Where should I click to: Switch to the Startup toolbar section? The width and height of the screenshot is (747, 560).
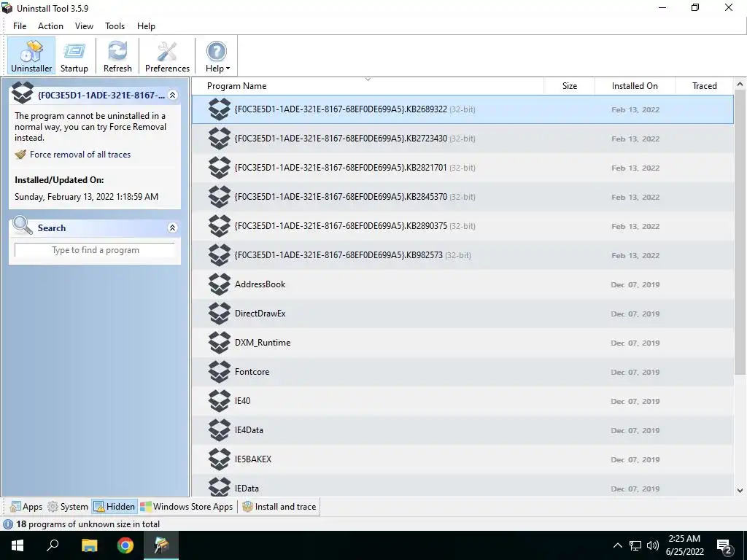74,55
